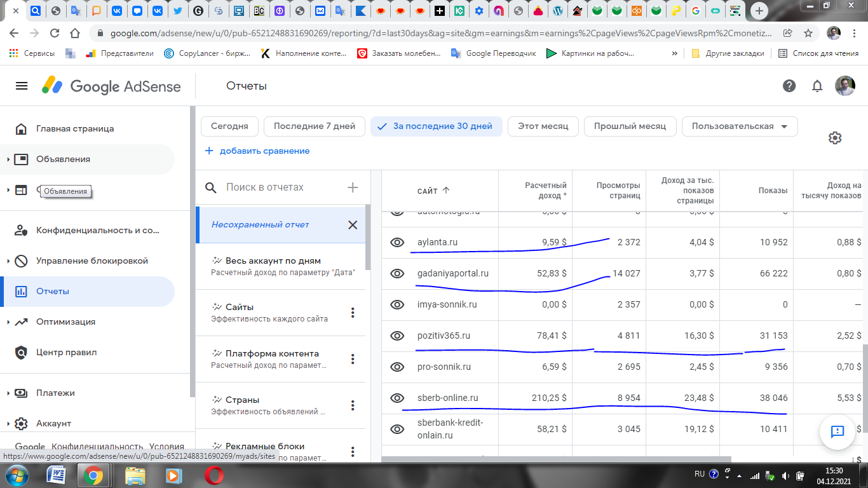This screenshot has height=488, width=868.
Task: Click the table's horizontal scrollbar
Action: pyautogui.click(x=557, y=459)
